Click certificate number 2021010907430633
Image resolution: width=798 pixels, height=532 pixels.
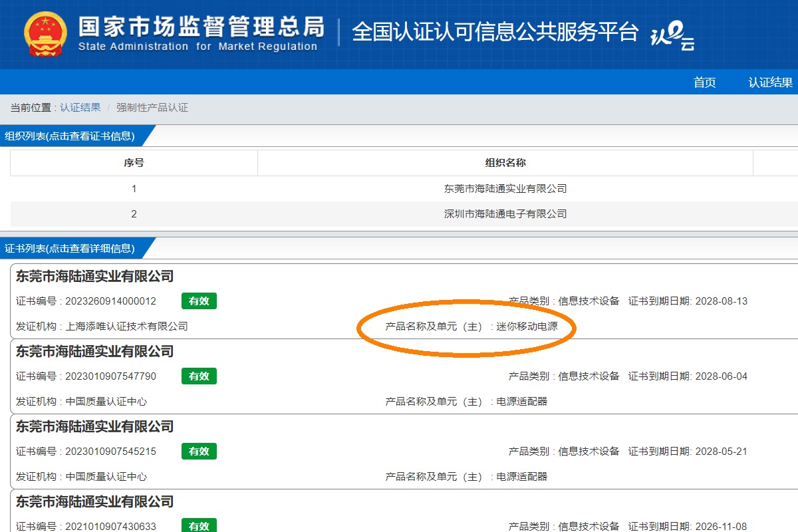click(110, 527)
